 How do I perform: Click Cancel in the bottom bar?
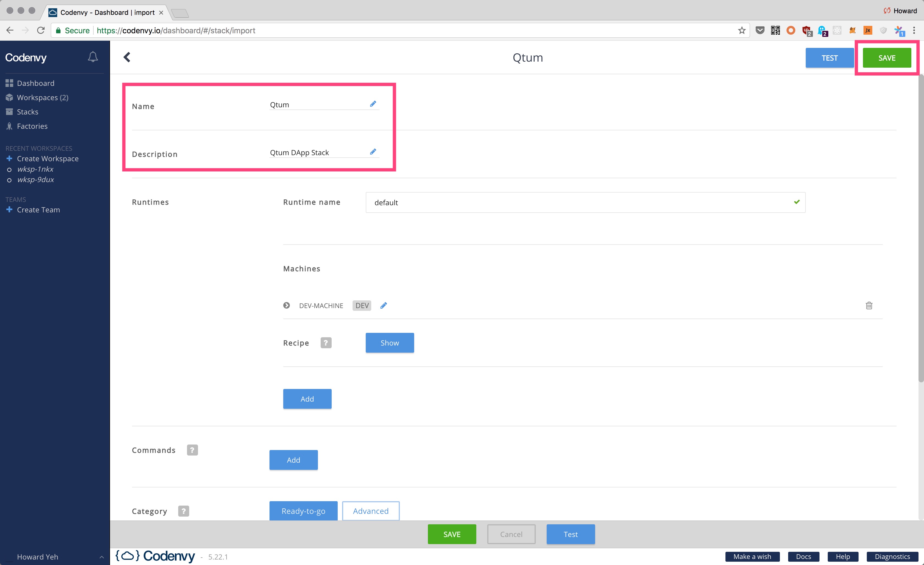[511, 534]
